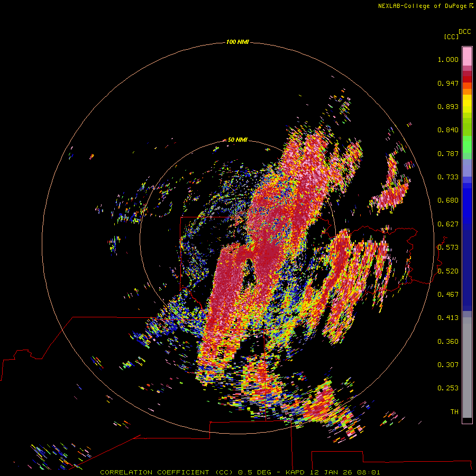Click the 0.627 color scale label
Image resolution: width=476 pixels, height=476 pixels.
[448, 224]
